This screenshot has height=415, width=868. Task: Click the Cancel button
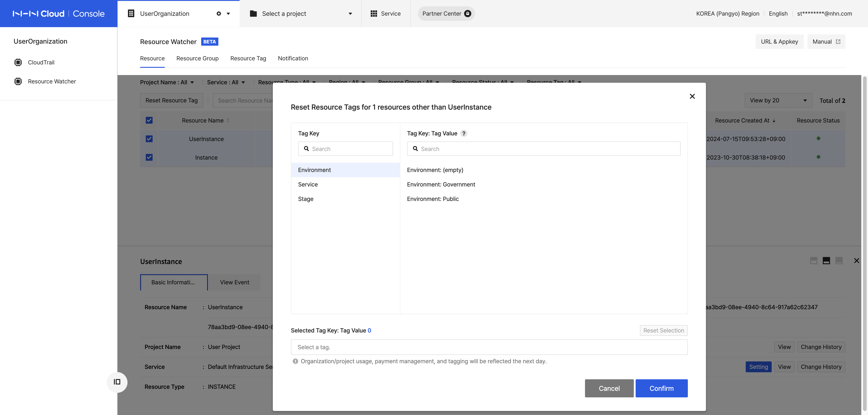[609, 388]
